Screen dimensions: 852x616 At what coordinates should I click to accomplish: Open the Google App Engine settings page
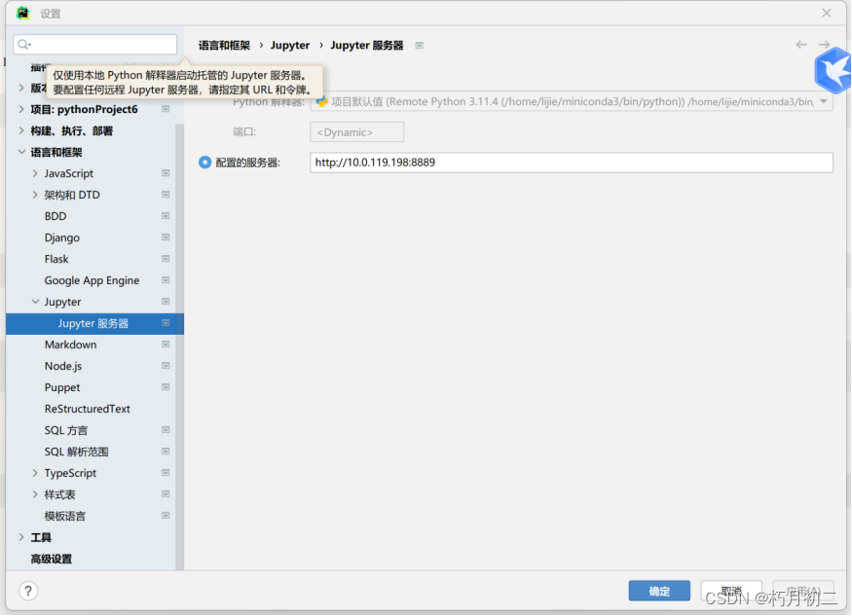point(92,280)
